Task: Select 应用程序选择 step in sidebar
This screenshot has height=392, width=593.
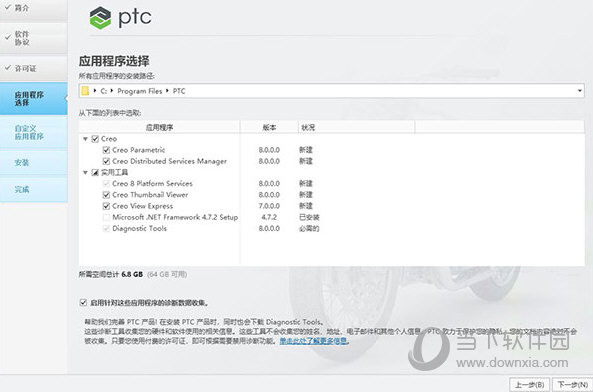Action: point(34,99)
